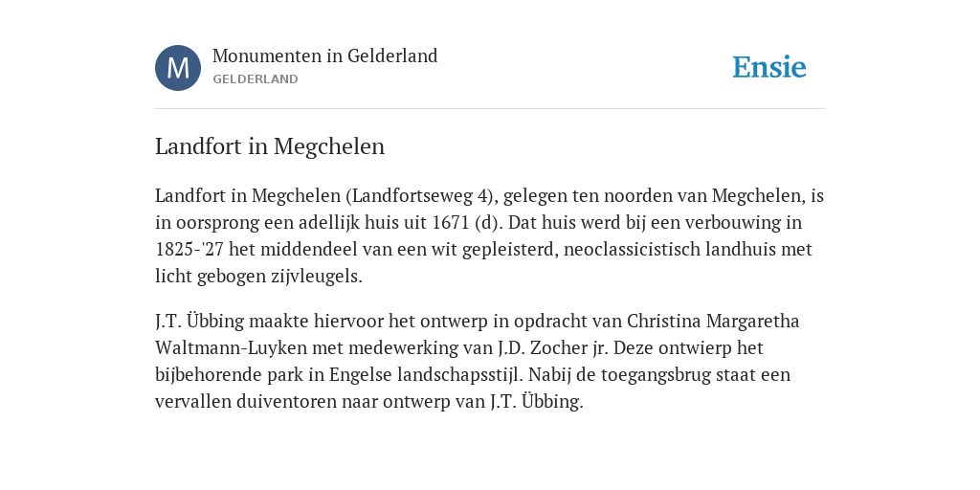Select the grey GELDERLAND category label
The height and width of the screenshot is (490, 980).
[255, 79]
